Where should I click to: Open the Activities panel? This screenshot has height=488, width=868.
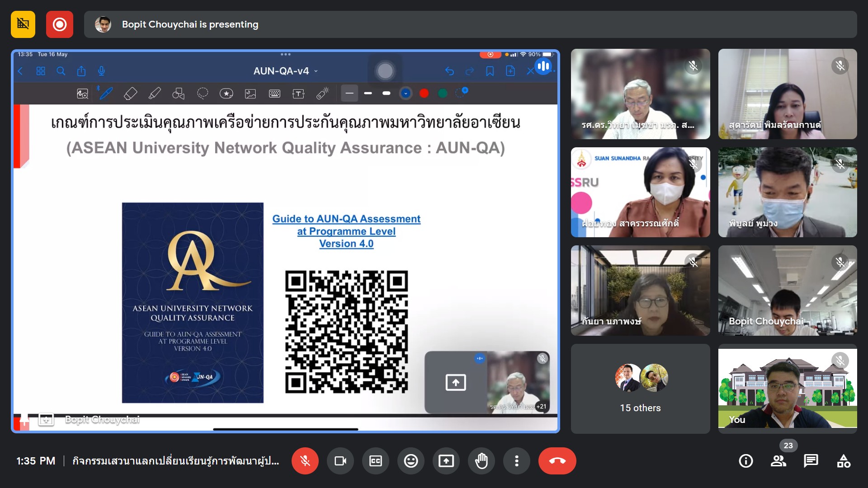[x=844, y=461]
